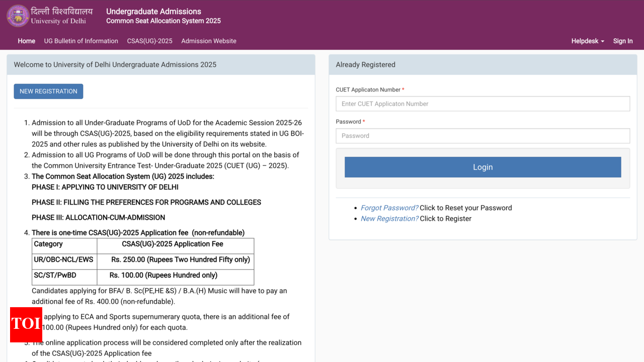The width and height of the screenshot is (644, 362).
Task: Focus the CUET Application Number field
Action: point(482,104)
